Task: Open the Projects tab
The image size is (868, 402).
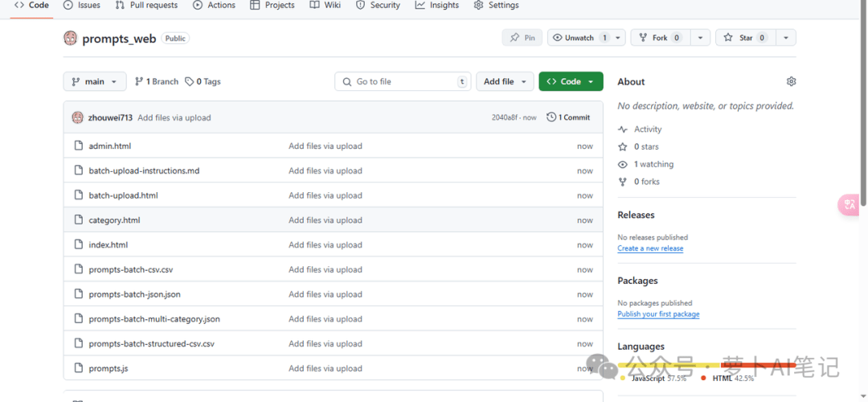Action: [x=272, y=6]
